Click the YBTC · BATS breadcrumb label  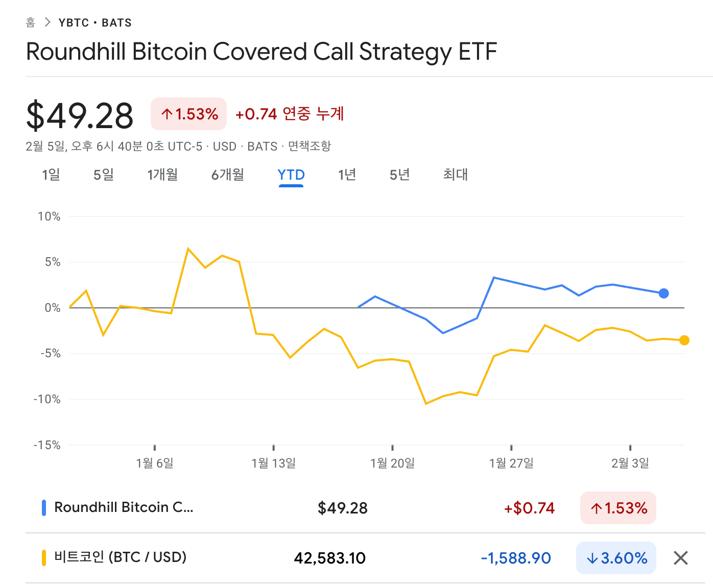pos(94,22)
